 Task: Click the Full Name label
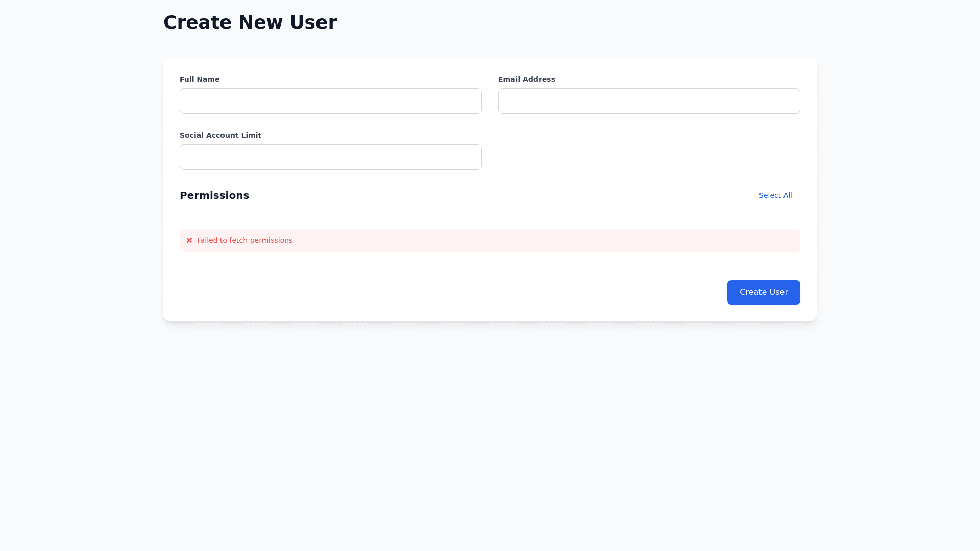200,79
